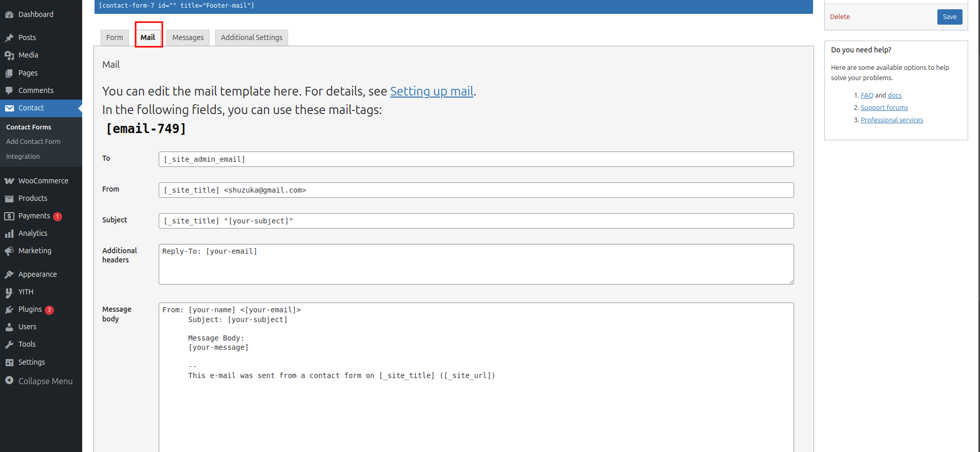
Task: Click the WooCommerce logo icon
Action: click(x=9, y=181)
